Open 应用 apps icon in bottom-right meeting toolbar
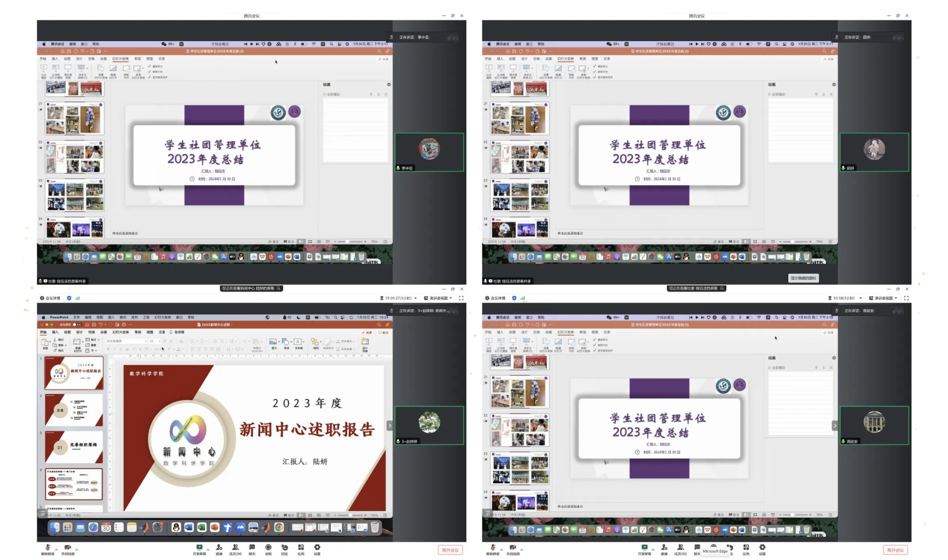Image resolution: width=948 pixels, height=560 pixels. 746,548
